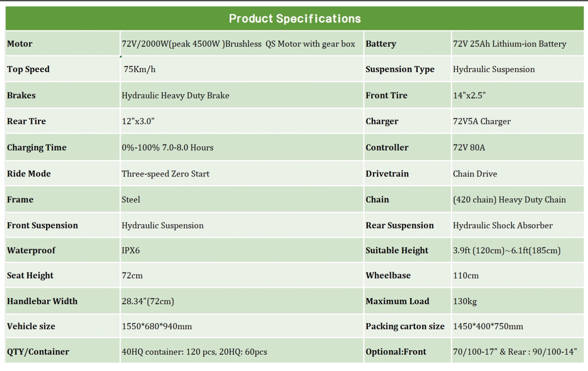
Task: Click the 130kg Maximum Load value
Action: click(x=465, y=301)
